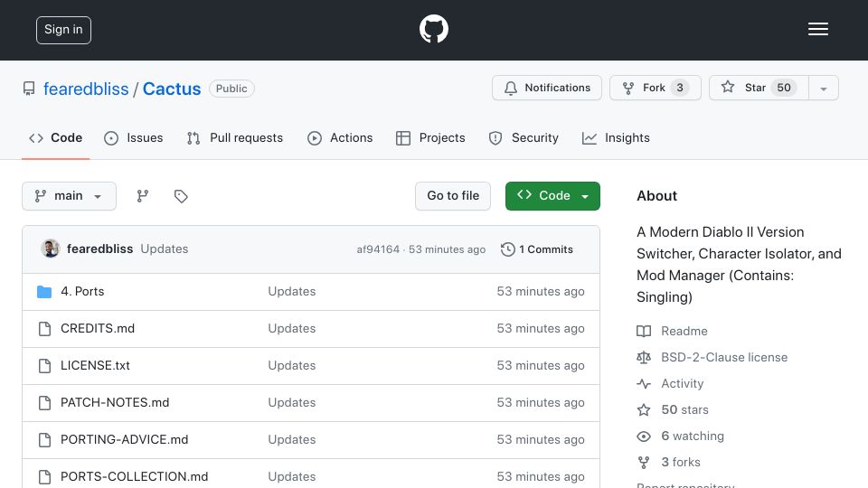Open the BSD-2-Clause license link

point(712,358)
